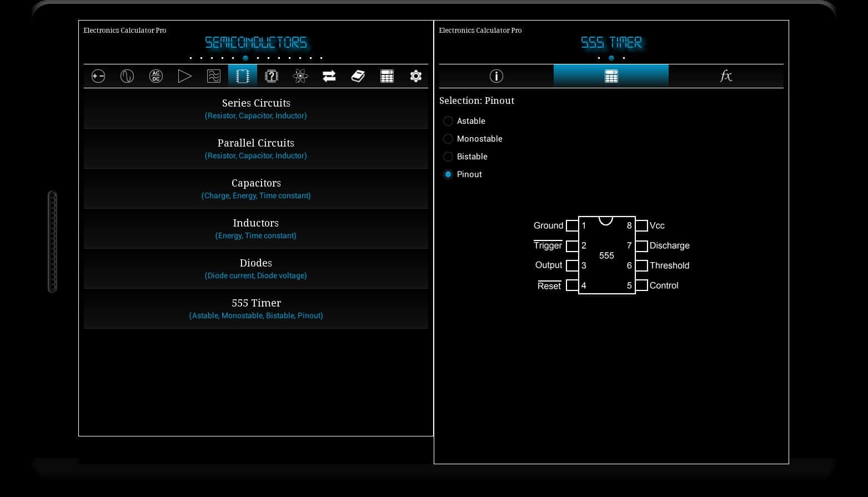Open the Diodes list entry
The image size is (868, 497).
click(256, 268)
